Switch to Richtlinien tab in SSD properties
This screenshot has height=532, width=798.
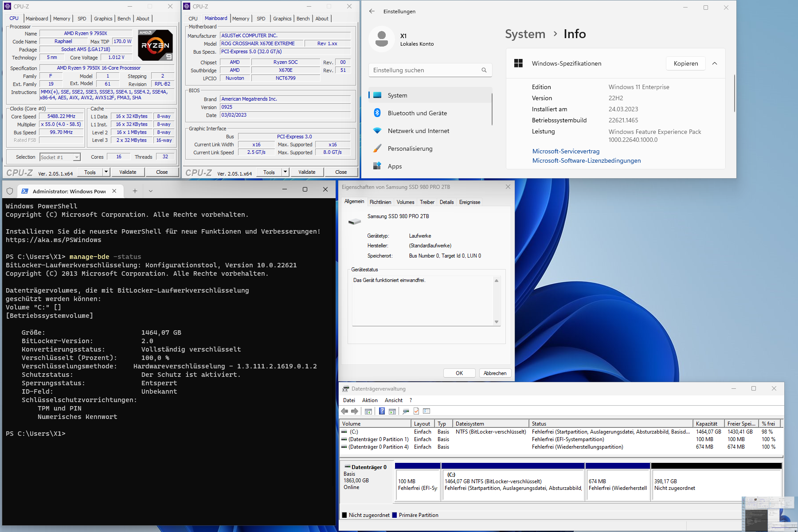pos(380,202)
